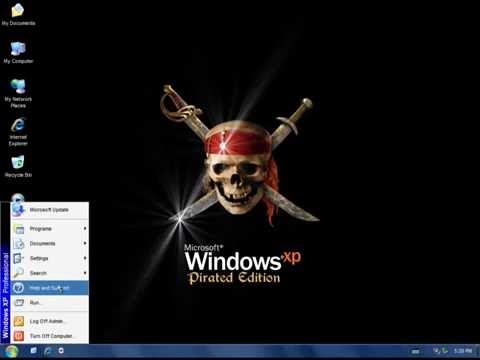Image resolution: width=480 pixels, height=360 pixels.
Task: Click the Run icon in Start menu
Action: pyautogui.click(x=19, y=302)
